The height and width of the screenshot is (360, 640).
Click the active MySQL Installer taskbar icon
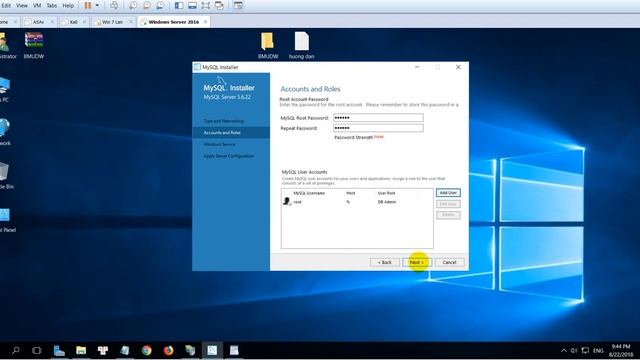(x=212, y=350)
